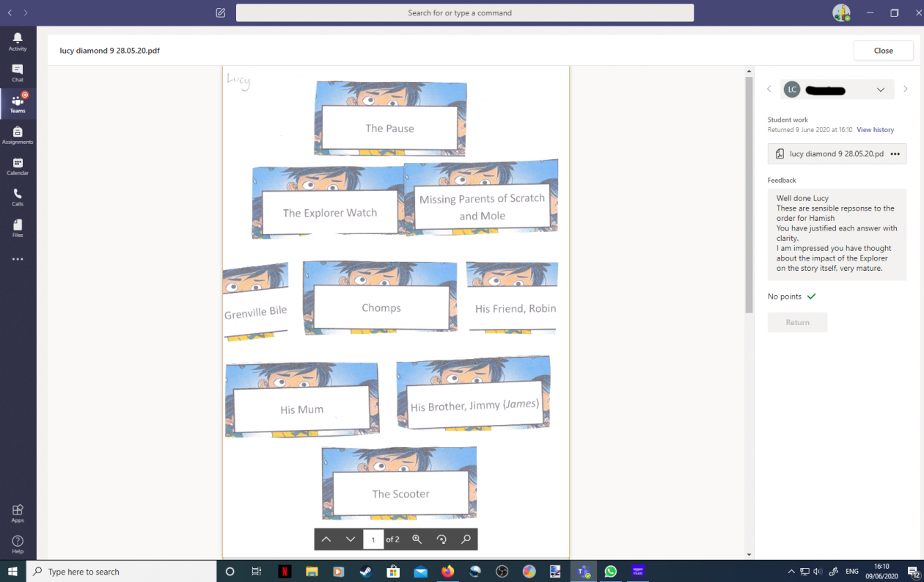Show more apps via sidebar ellipsis
Image resolution: width=924 pixels, height=582 pixels.
click(18, 259)
